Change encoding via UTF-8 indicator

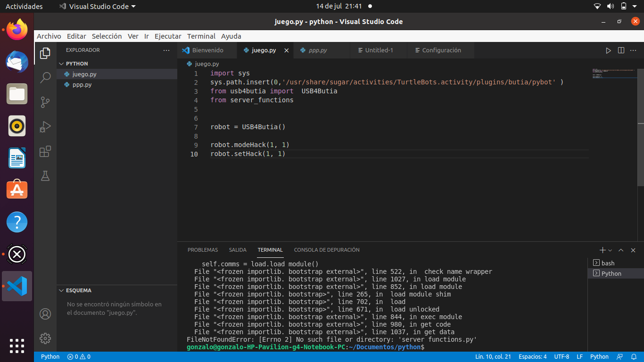[561, 357]
